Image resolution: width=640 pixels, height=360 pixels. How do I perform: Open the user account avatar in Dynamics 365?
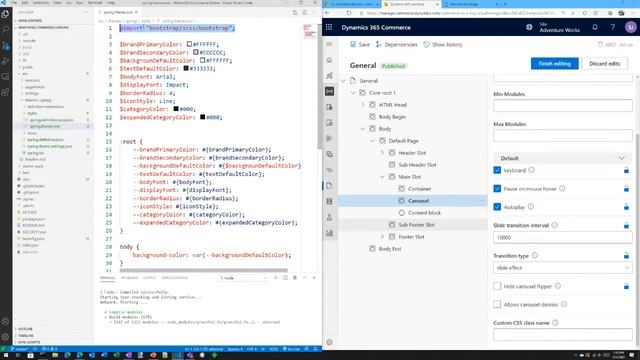coord(631,27)
